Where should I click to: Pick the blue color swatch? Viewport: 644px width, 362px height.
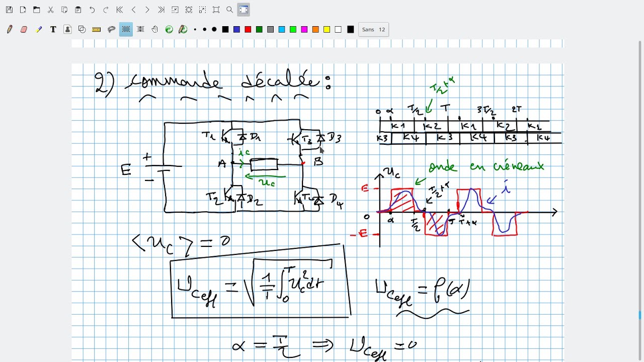pos(236,30)
